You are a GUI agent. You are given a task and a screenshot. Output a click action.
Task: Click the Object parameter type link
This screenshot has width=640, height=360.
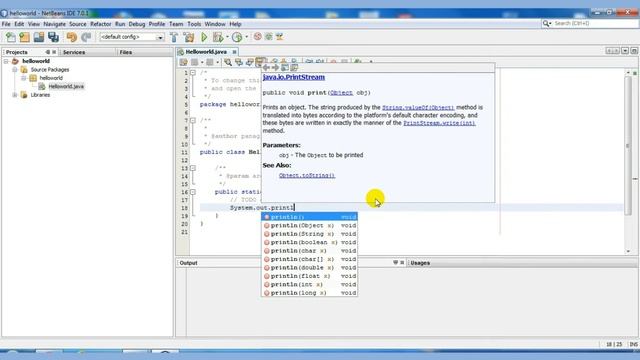pyautogui.click(x=341, y=93)
